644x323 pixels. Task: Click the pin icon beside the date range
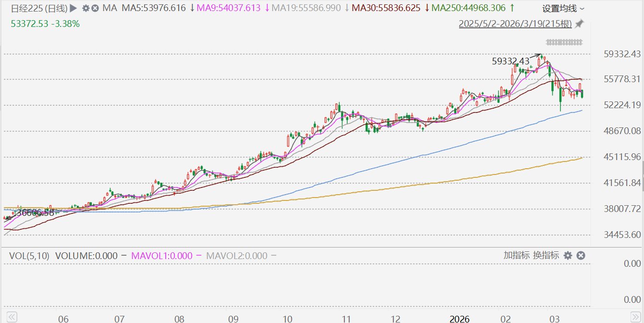579,24
